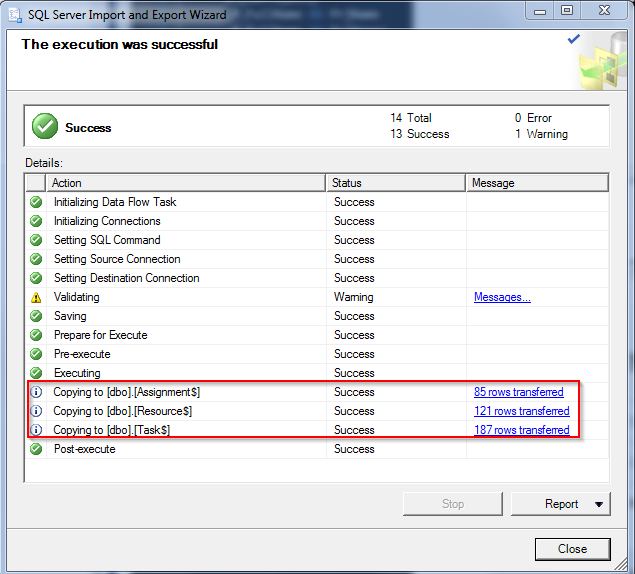635x574 pixels.
Task: Click green check icon beside Setting SQL Command
Action: pos(36,240)
